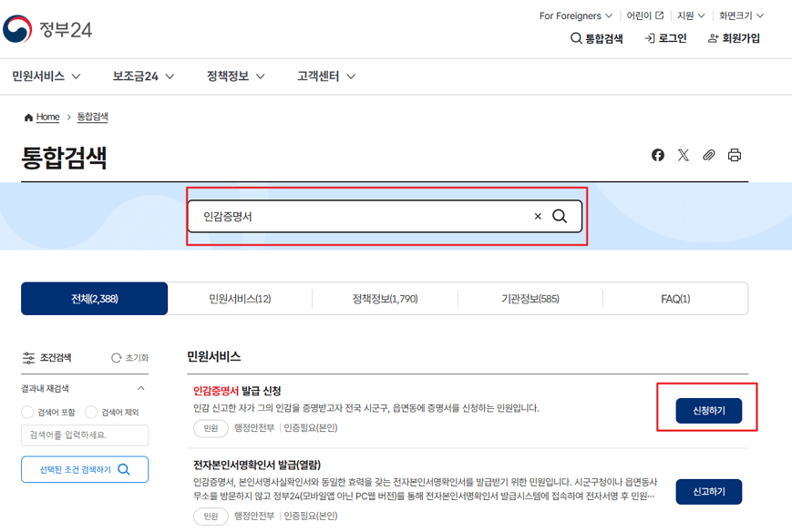This screenshot has width=792, height=532.
Task: Share the page to Facebook
Action: click(x=658, y=155)
